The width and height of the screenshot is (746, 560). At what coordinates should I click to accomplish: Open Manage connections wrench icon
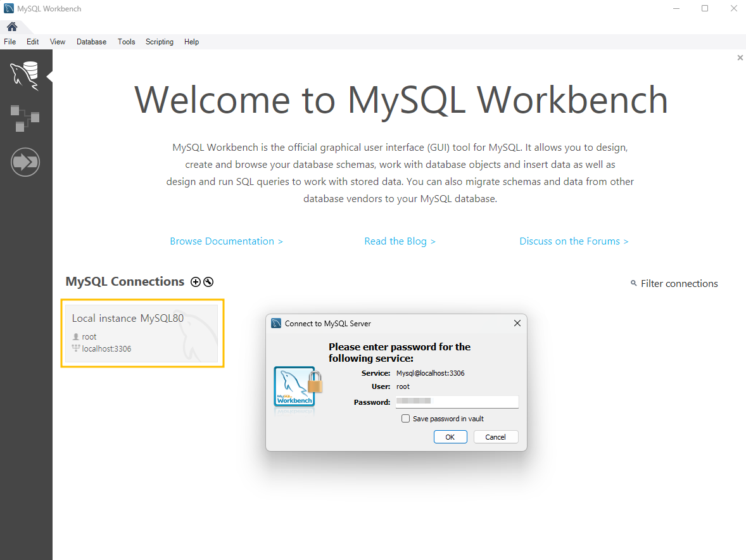[208, 282]
